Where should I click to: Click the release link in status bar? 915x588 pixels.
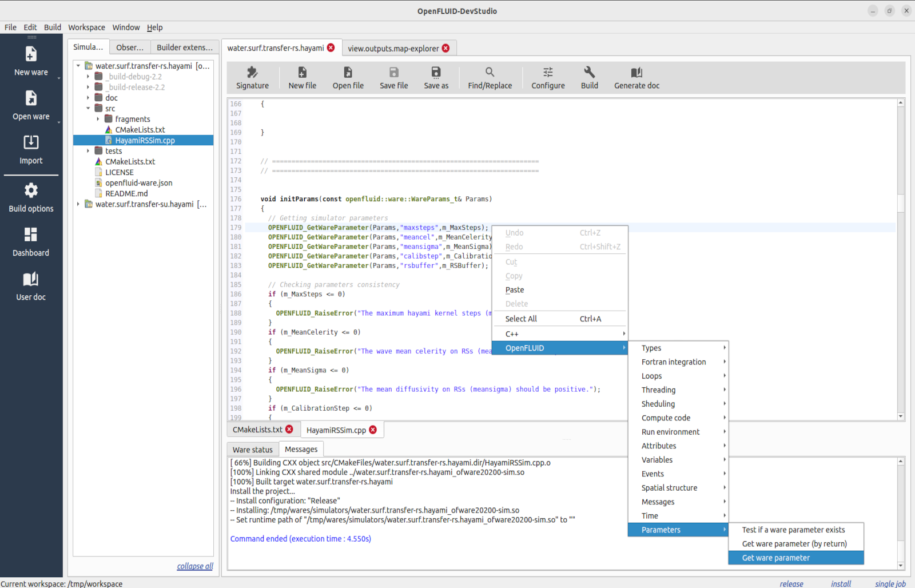791,583
